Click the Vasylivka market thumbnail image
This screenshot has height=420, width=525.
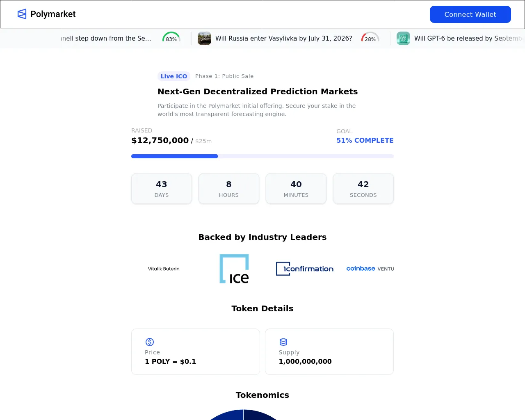204,38
